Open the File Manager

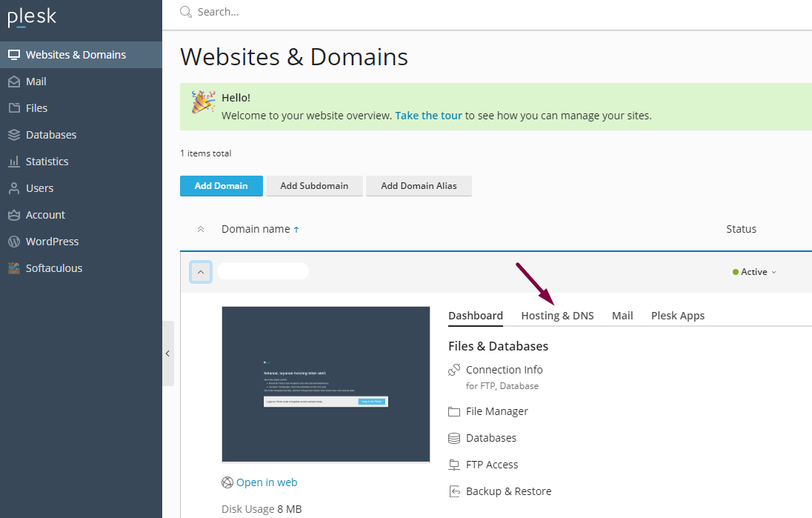pos(496,411)
